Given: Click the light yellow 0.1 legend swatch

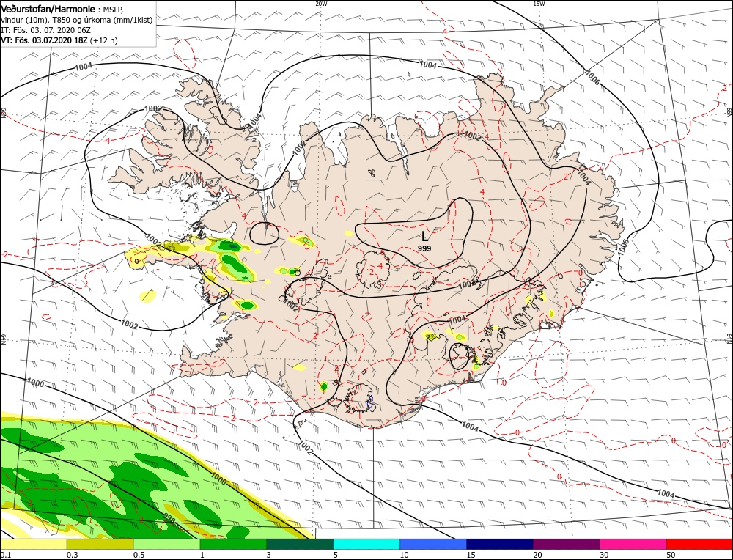Looking at the screenshot, I should tap(33, 544).
